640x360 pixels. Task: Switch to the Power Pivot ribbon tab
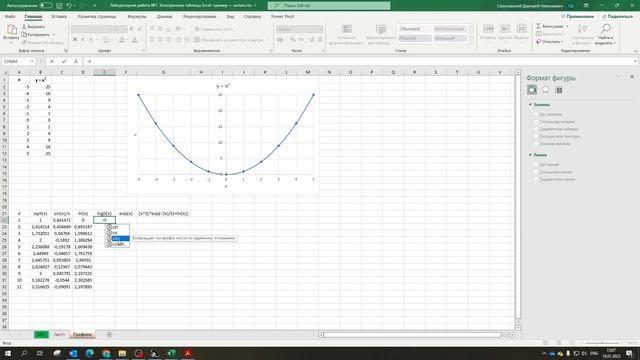[x=282, y=16]
